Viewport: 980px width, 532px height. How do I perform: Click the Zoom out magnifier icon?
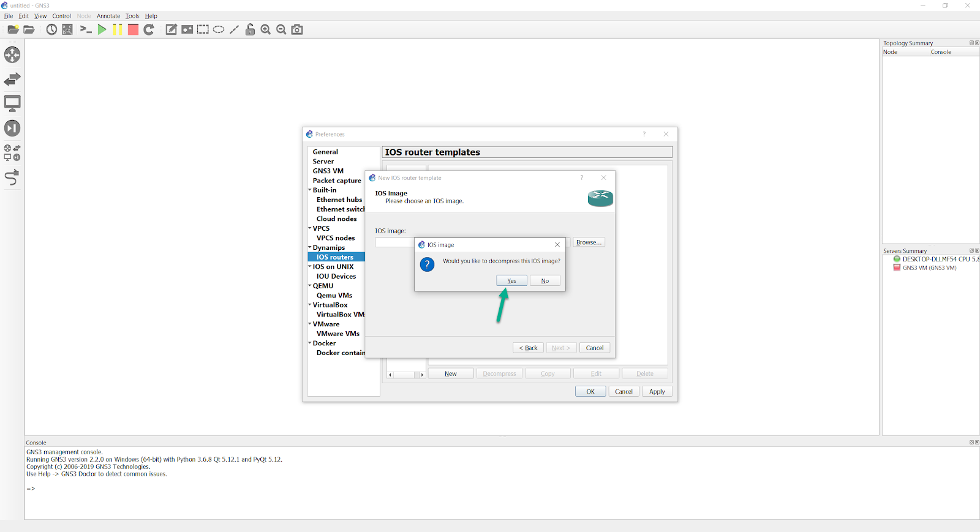[x=281, y=29]
